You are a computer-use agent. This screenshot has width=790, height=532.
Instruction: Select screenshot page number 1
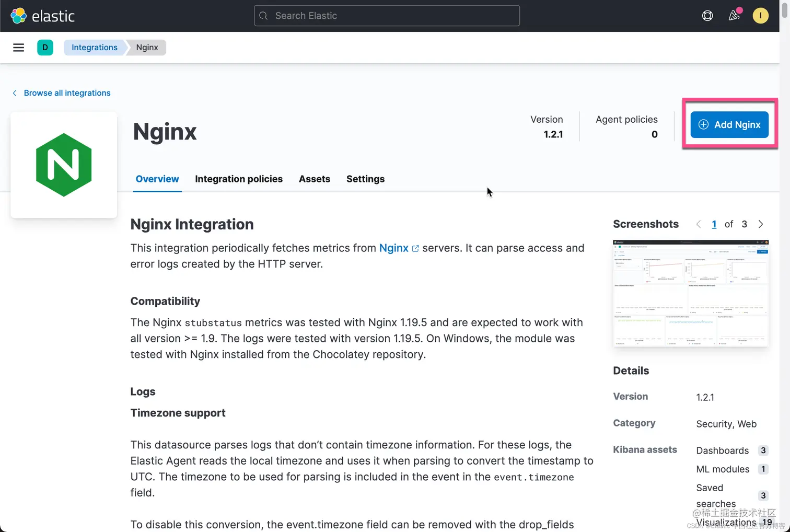tap(714, 224)
